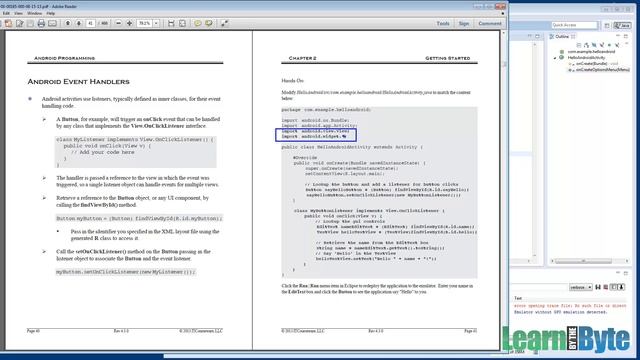The width and height of the screenshot is (640, 360).
Task: Click the Outline horizontal scrollbar
Action: 583,261
